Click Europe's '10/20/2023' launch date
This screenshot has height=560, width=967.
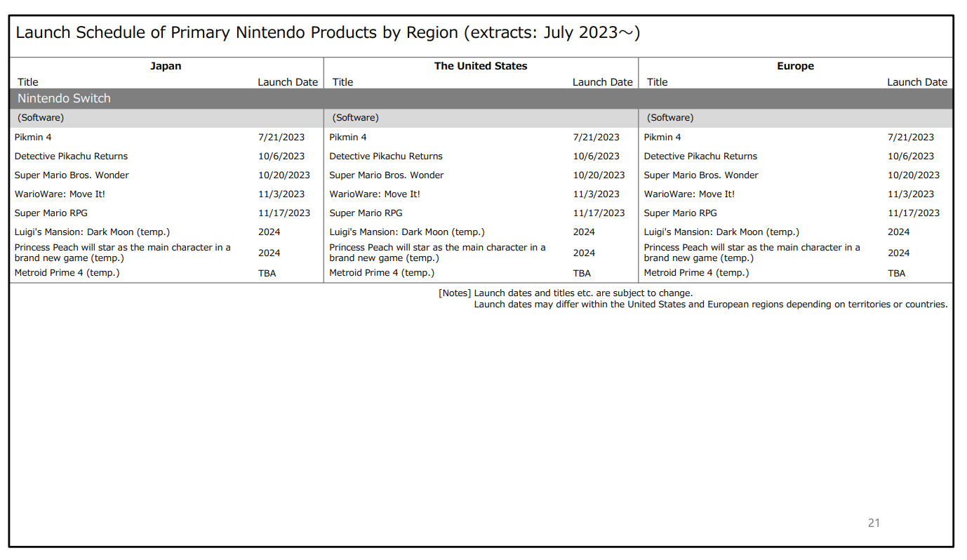click(914, 175)
